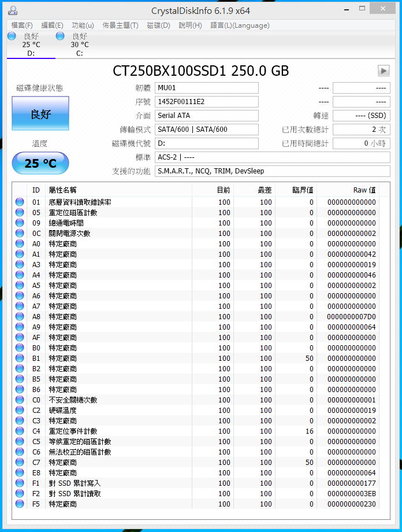Click the Raw 值 column header
The width and height of the screenshot is (402, 532).
pyautogui.click(x=348, y=190)
